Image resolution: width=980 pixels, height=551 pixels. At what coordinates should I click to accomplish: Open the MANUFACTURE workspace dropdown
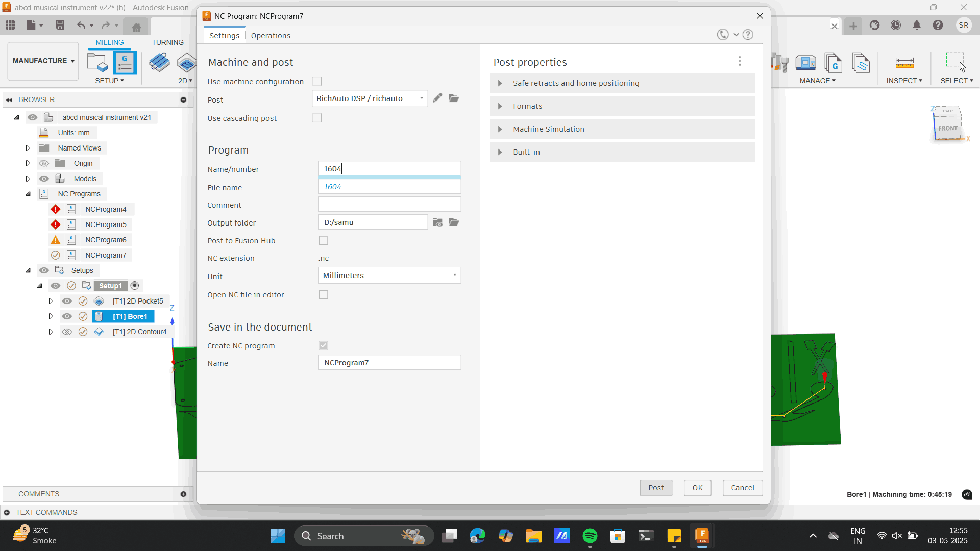point(43,61)
